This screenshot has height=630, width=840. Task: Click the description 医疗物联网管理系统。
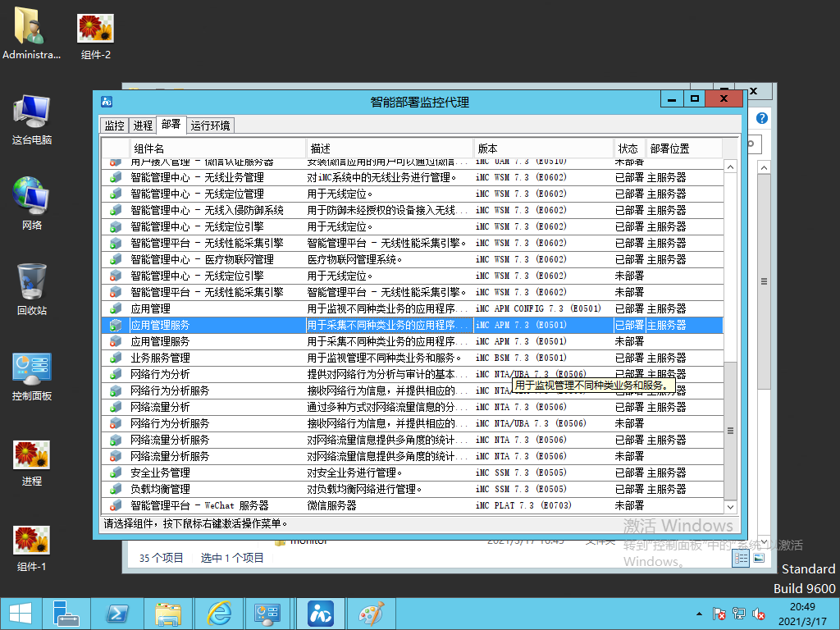point(354,259)
